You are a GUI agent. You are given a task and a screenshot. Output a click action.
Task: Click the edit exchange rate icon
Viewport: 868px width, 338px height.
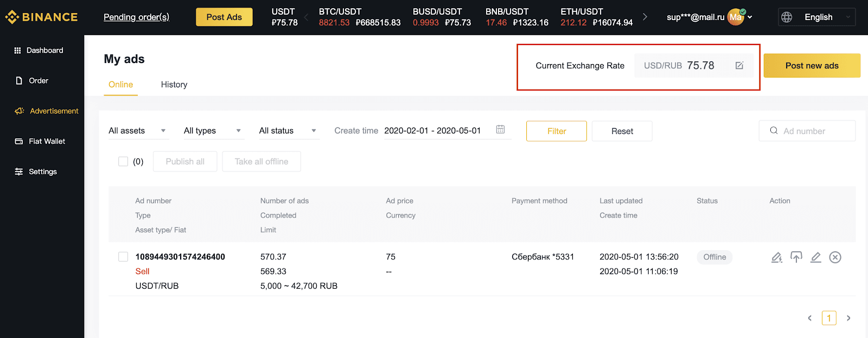pyautogui.click(x=739, y=66)
